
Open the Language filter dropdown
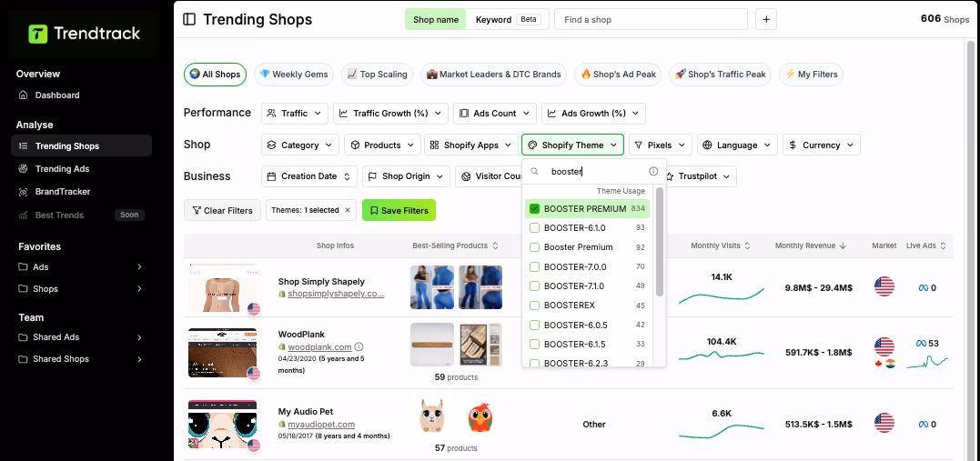[x=737, y=145]
